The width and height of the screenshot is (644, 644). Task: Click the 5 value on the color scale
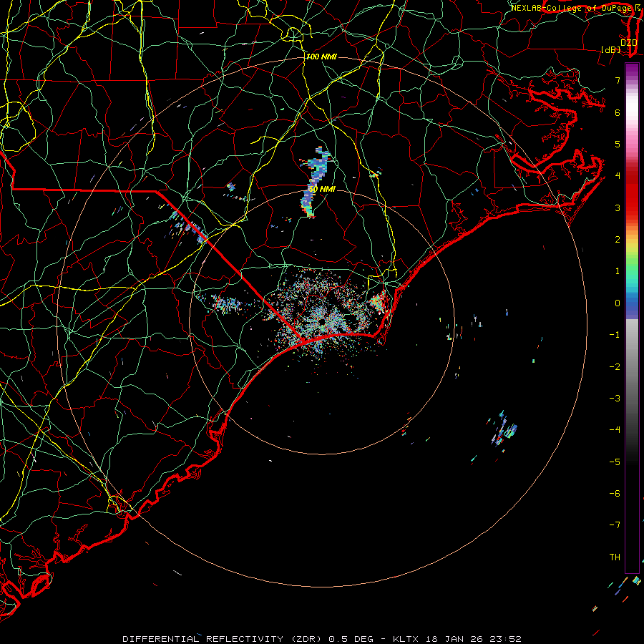pyautogui.click(x=618, y=144)
